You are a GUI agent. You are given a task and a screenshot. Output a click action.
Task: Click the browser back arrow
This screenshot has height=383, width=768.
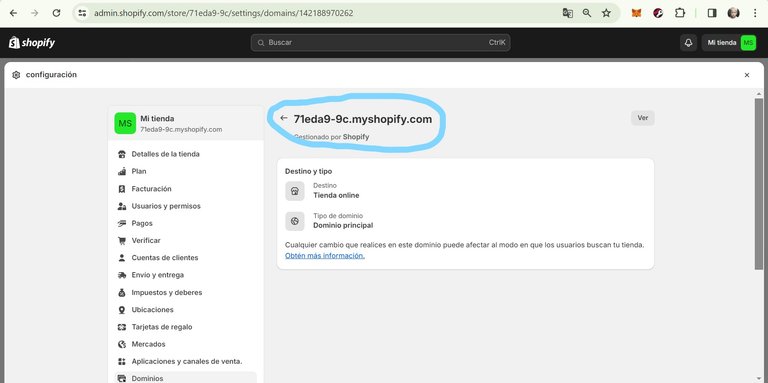tap(13, 13)
